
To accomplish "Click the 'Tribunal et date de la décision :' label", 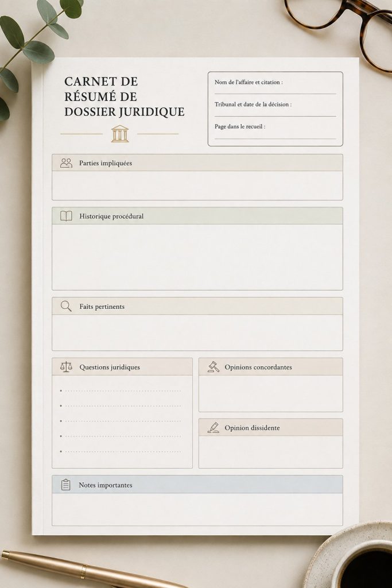I will pos(253,105).
